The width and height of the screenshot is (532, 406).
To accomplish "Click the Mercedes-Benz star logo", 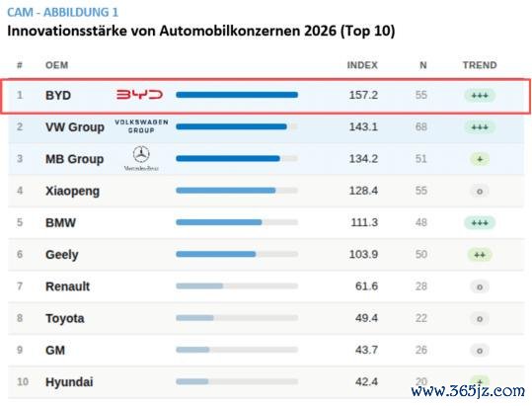I will point(141,158).
